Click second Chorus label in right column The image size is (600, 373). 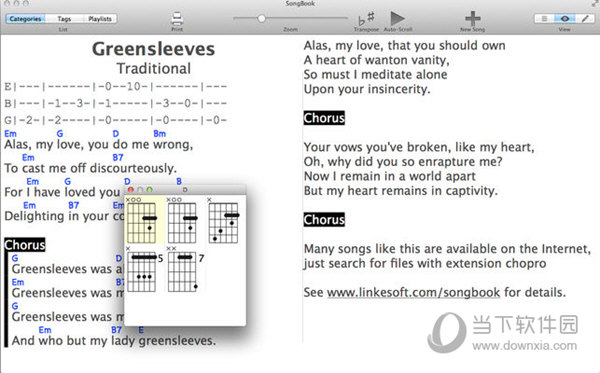324,220
